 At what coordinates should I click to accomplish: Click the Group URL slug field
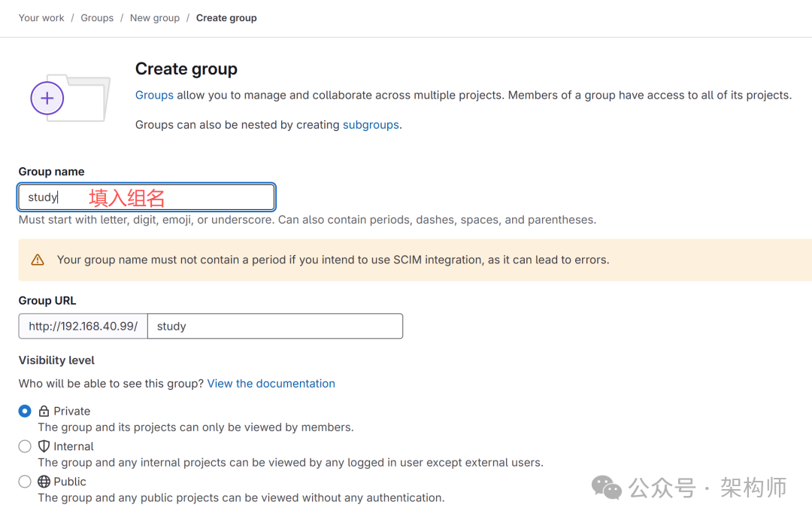point(274,327)
